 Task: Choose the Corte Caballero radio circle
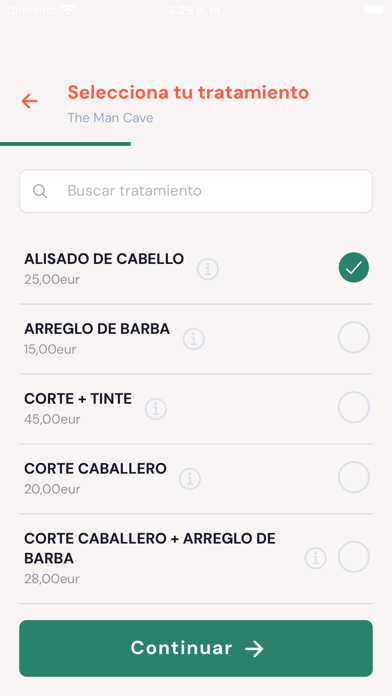(354, 477)
